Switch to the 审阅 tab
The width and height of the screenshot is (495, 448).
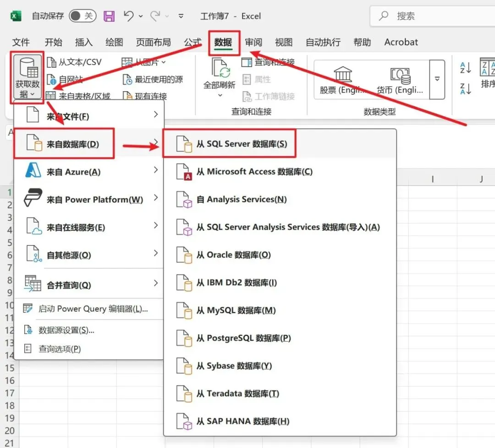tap(253, 42)
